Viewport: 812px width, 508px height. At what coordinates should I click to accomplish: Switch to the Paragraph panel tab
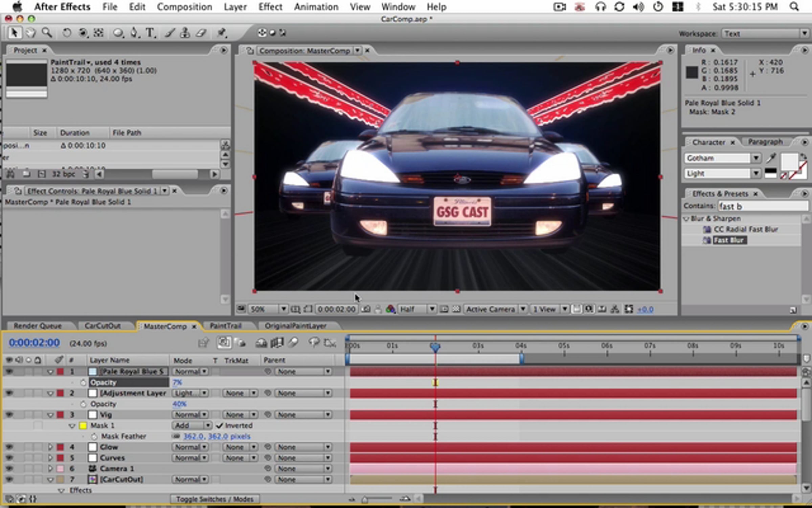[x=765, y=142]
